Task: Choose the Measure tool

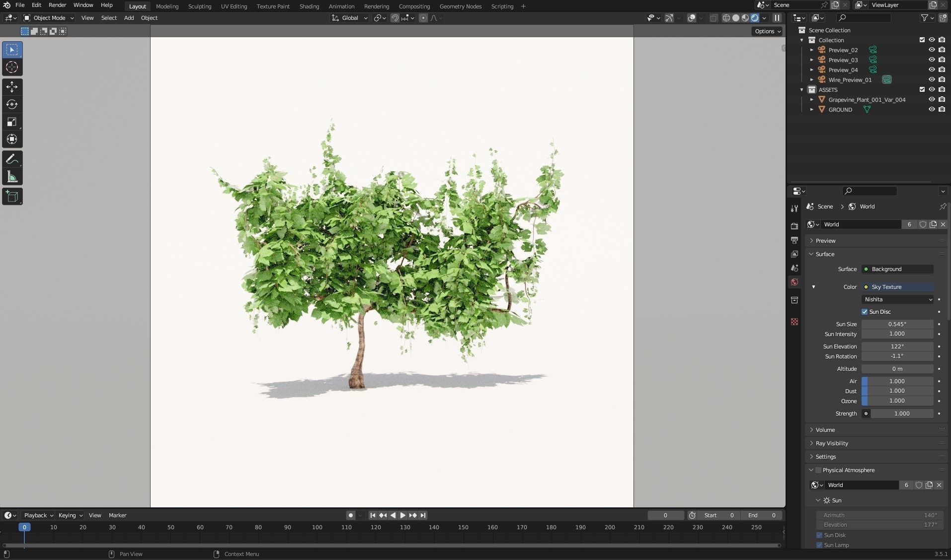Action: tap(11, 176)
